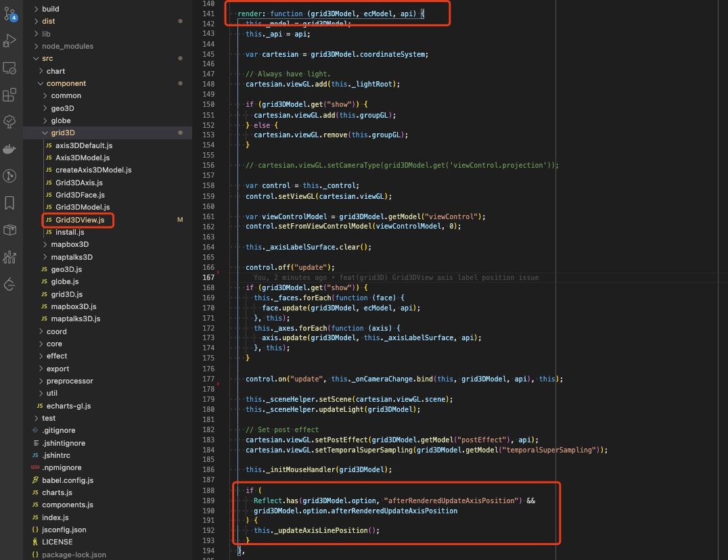Open components.js file
Screen dimensions: 728x560
click(108, 505)
